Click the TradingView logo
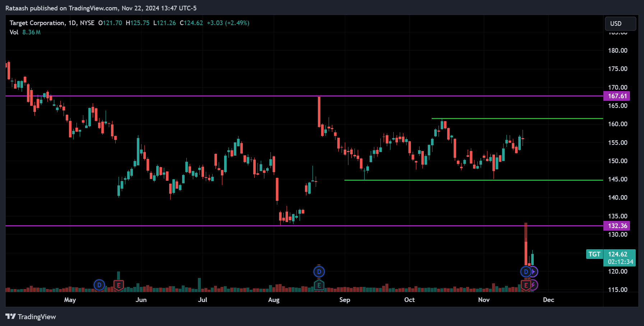This screenshot has height=326, width=644. (31, 317)
